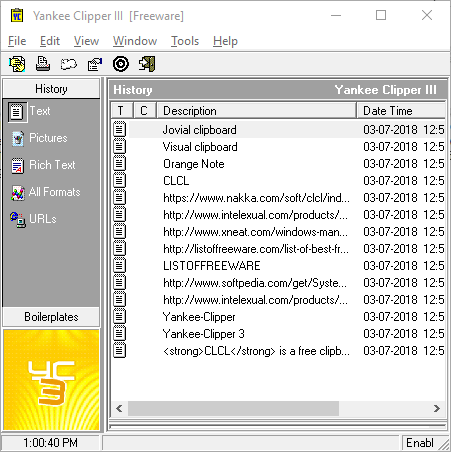451x452 pixels.
Task: Click the text icon beside xneat.com URL
Action: tap(119, 231)
